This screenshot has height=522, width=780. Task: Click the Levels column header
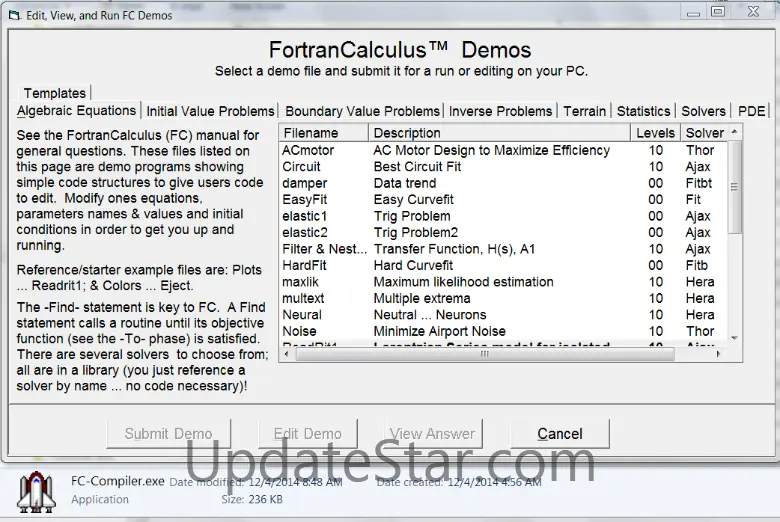pyautogui.click(x=655, y=133)
